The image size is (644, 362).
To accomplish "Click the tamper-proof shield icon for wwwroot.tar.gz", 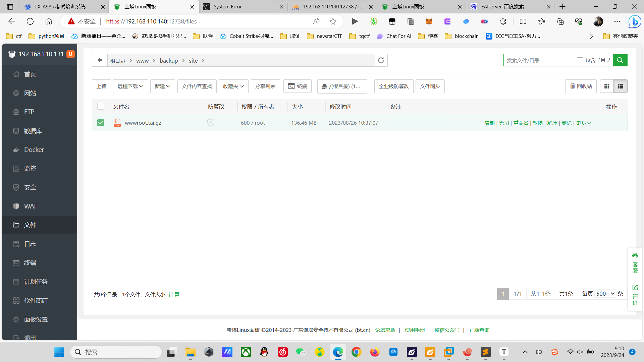I will (211, 123).
